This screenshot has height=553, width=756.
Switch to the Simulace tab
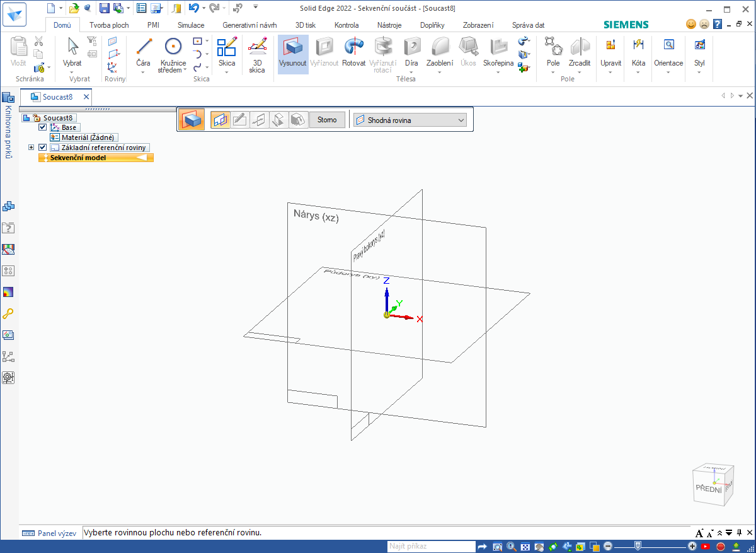point(191,25)
